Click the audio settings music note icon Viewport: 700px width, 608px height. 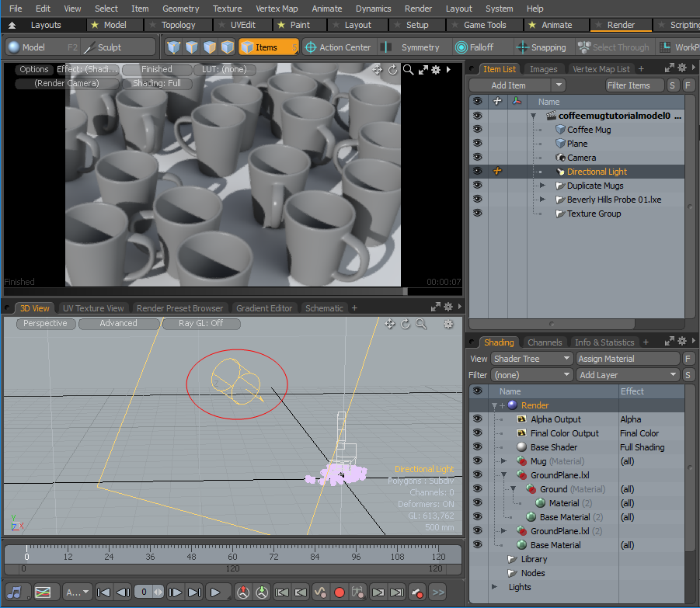(16, 592)
